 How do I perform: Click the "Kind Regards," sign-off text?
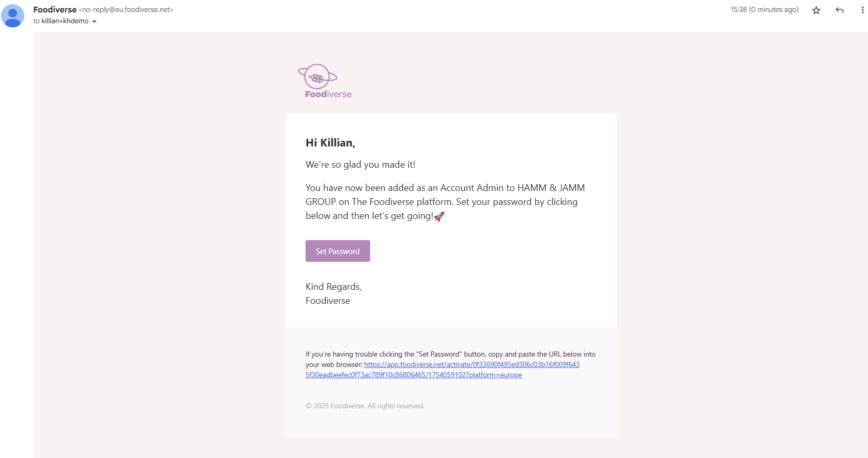tap(333, 287)
